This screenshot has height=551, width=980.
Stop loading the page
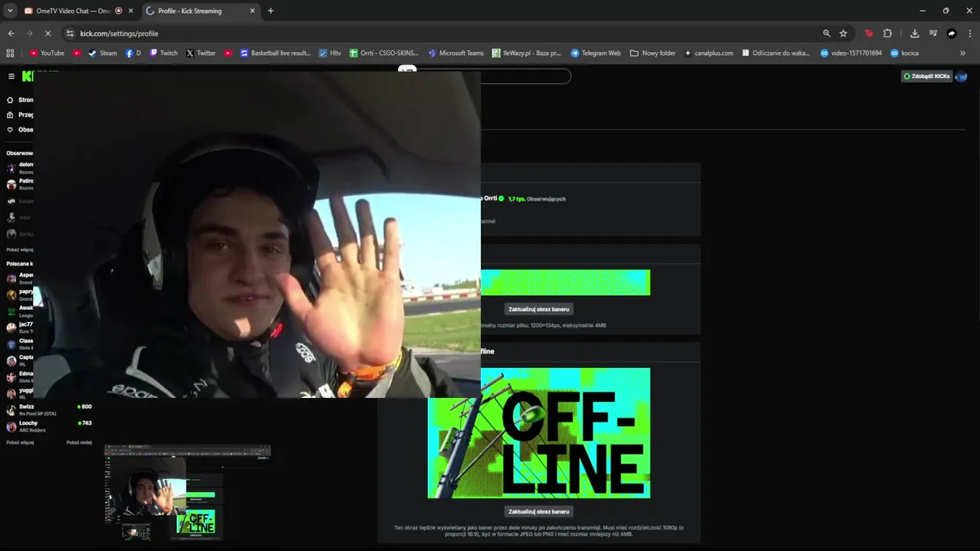click(47, 34)
